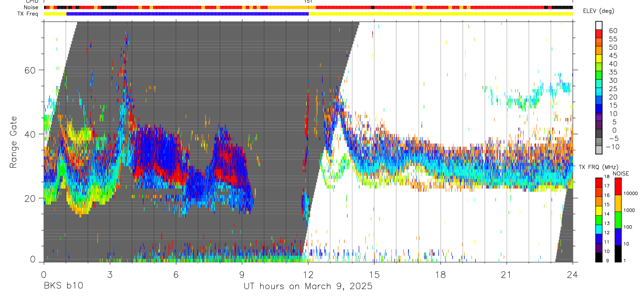Viewport: 644px width, 297px height.
Task: Click the black 9–10 MHz TX FRQ swatch
Action: tap(599, 257)
